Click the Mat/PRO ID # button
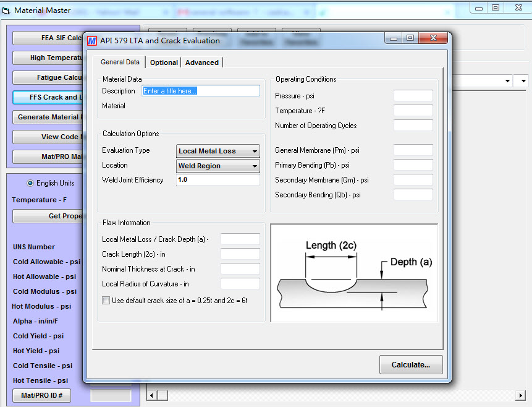The width and height of the screenshot is (532, 407). 42,395
